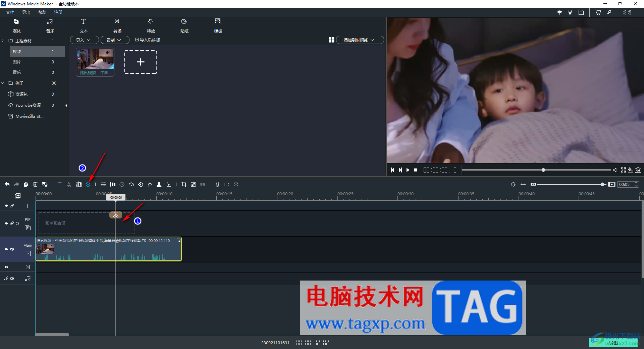The image size is (644, 349).
Task: Collapse the side panel with the triangle arrow
Action: [66, 105]
